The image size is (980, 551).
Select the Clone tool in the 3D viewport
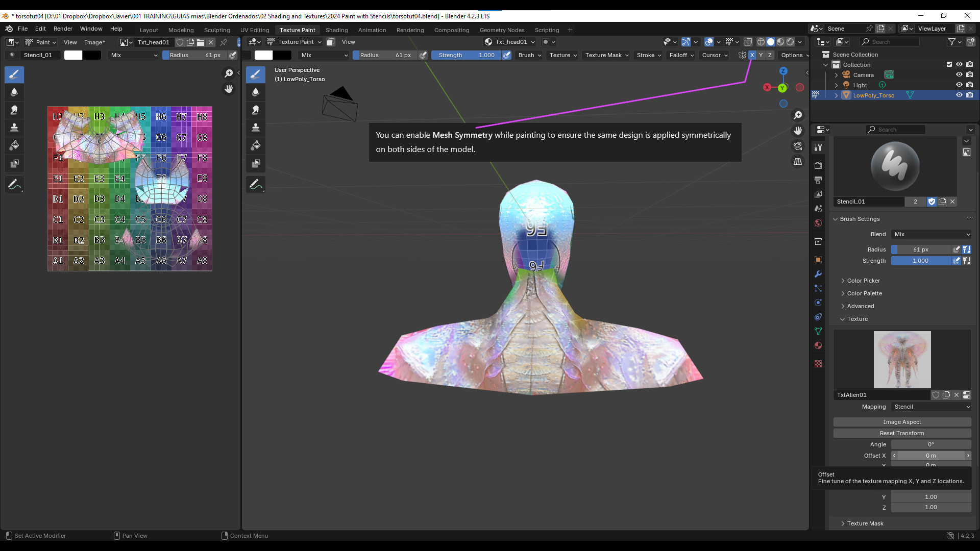pos(256,128)
